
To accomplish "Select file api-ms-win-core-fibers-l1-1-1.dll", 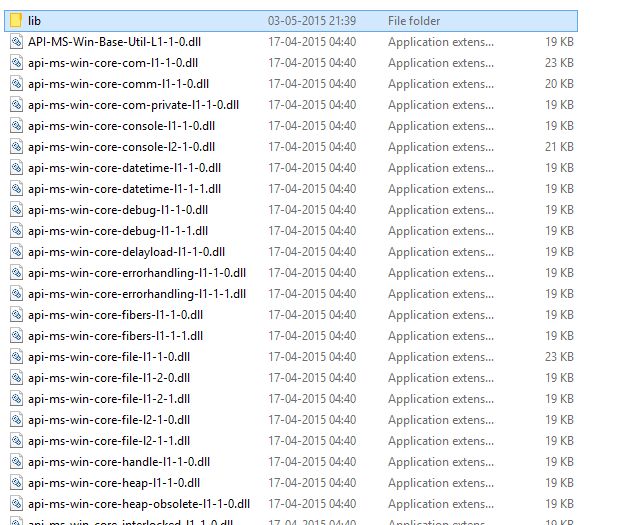I will point(115,336).
